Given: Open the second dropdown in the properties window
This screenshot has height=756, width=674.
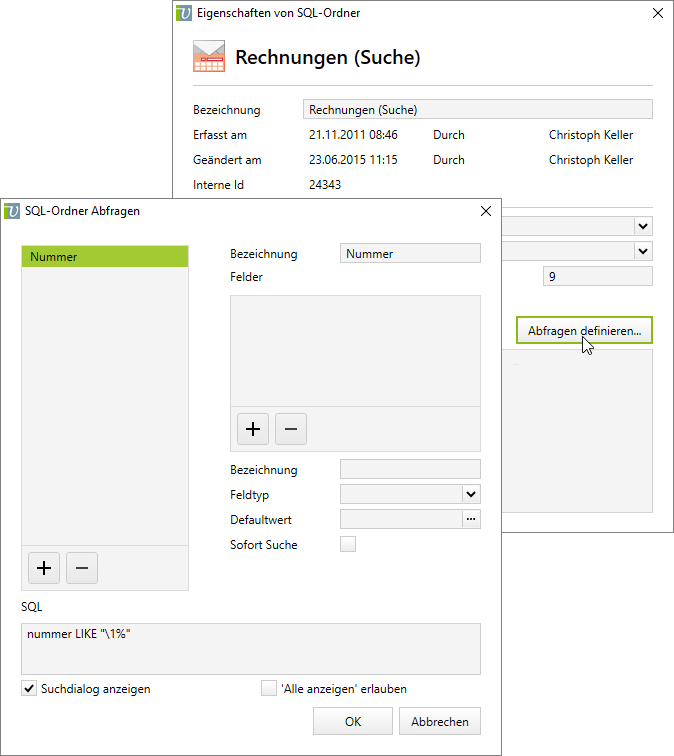Looking at the screenshot, I should [x=643, y=250].
